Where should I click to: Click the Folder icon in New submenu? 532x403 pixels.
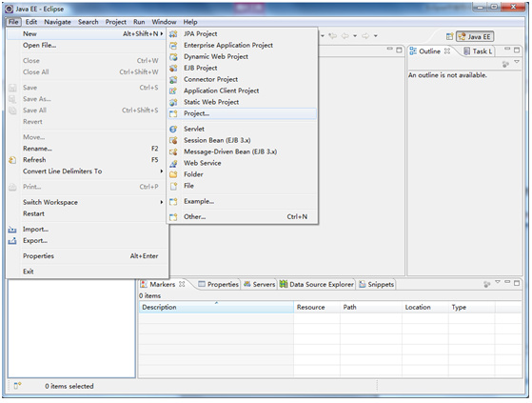(x=173, y=174)
